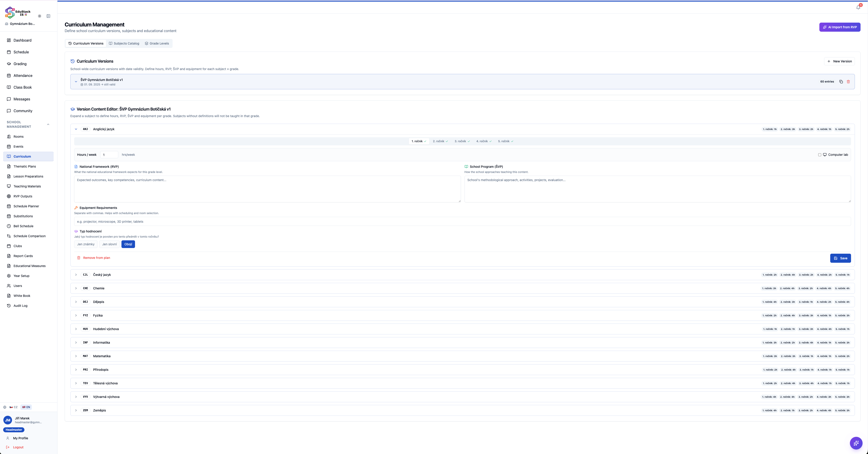
Task: Open the Audit Log
Action: coord(28,306)
